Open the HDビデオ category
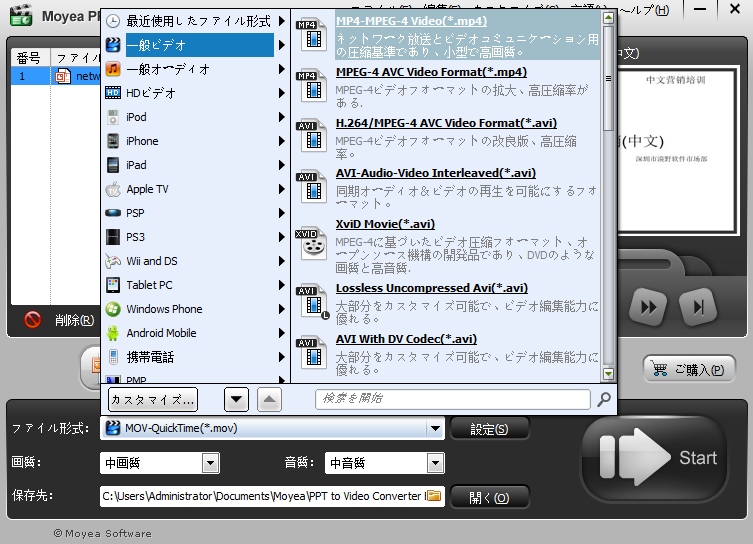 click(x=195, y=93)
